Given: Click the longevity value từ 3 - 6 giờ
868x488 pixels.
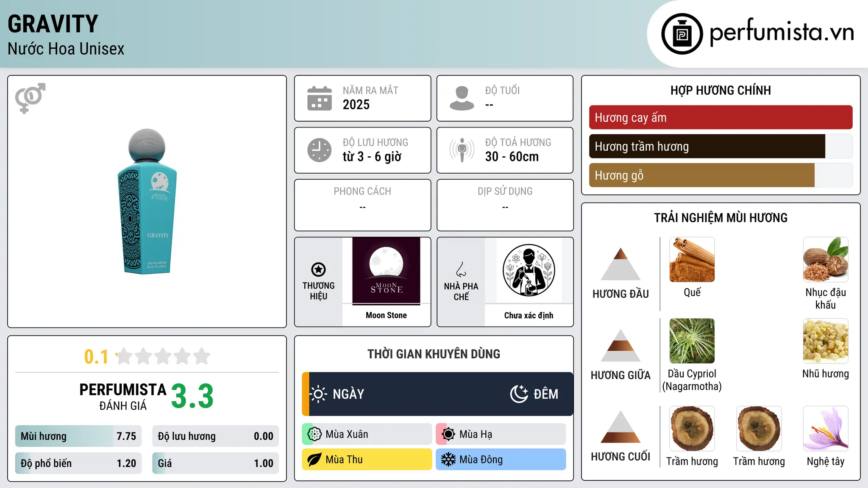Looking at the screenshot, I should pyautogui.click(x=372, y=156).
